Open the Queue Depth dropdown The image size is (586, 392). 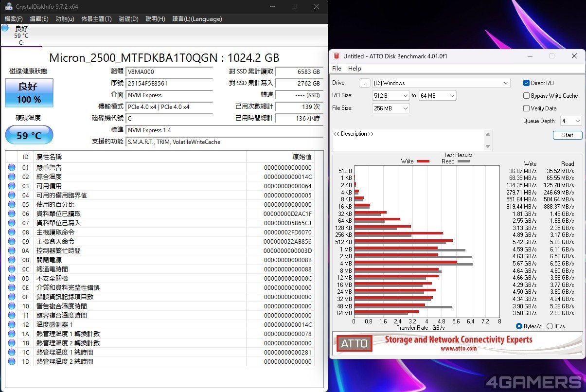[570, 121]
